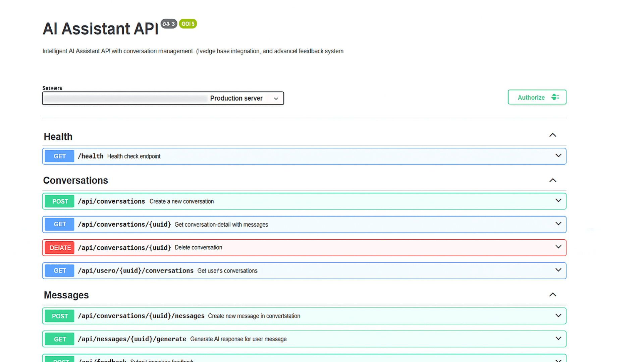Collapse the Health section
Viewport: 644px width, 362px height.
552,135
